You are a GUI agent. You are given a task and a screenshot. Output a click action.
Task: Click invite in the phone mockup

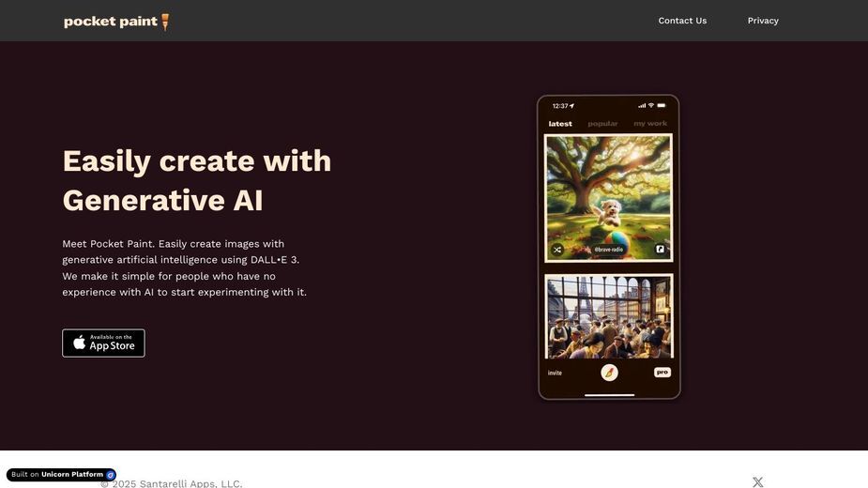click(x=555, y=373)
